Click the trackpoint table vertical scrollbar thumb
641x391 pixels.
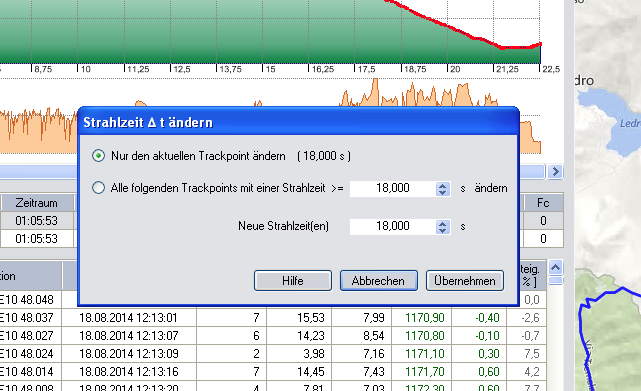click(555, 280)
